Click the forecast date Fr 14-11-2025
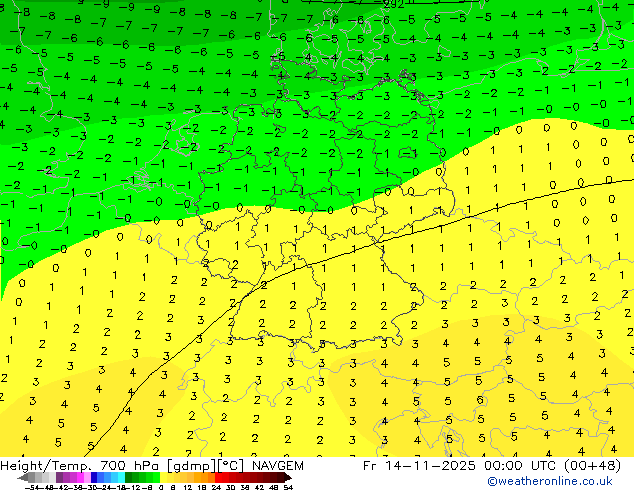634x490 pixels. 419,466
